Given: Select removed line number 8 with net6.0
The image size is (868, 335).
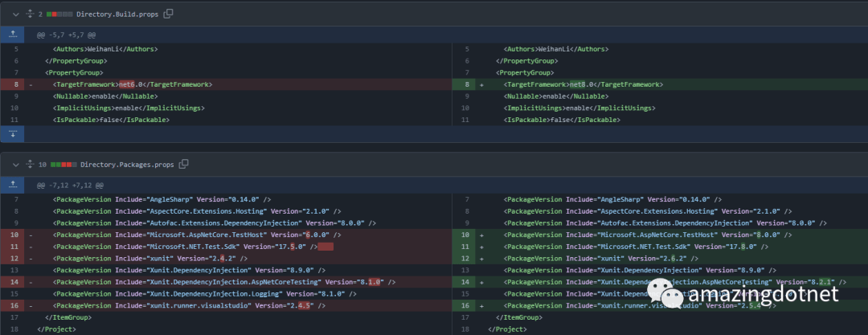Looking at the screenshot, I should click(x=15, y=84).
